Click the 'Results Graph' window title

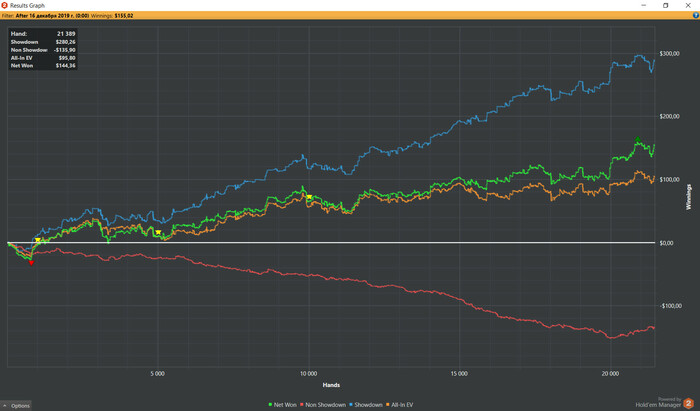pos(27,5)
